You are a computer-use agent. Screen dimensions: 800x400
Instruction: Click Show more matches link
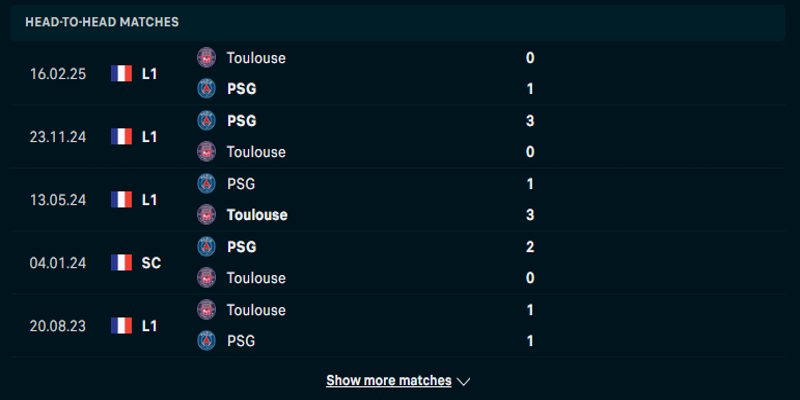pos(389,381)
